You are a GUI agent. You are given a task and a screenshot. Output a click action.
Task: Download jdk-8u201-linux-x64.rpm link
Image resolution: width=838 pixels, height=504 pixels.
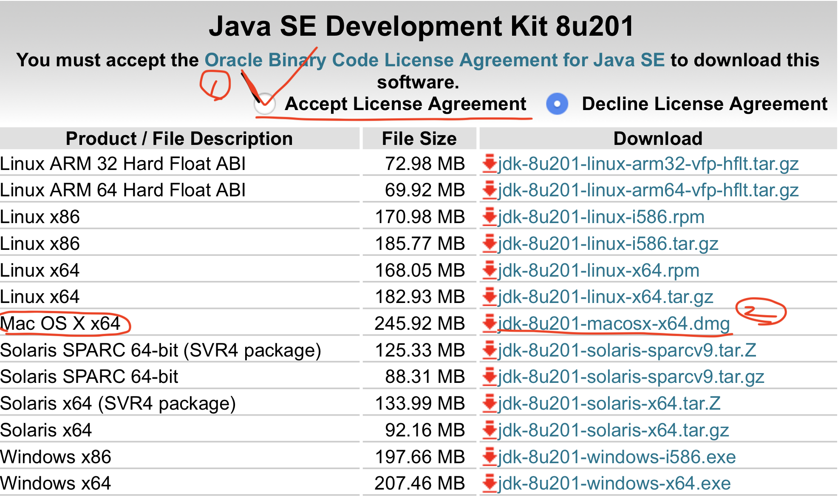(599, 271)
